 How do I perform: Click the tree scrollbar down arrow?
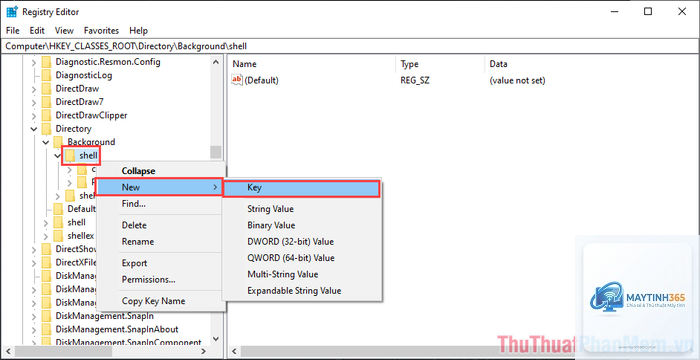(x=216, y=339)
